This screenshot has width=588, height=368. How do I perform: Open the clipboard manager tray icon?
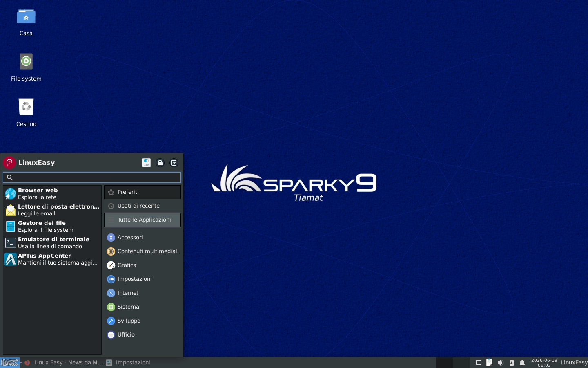(x=489, y=363)
